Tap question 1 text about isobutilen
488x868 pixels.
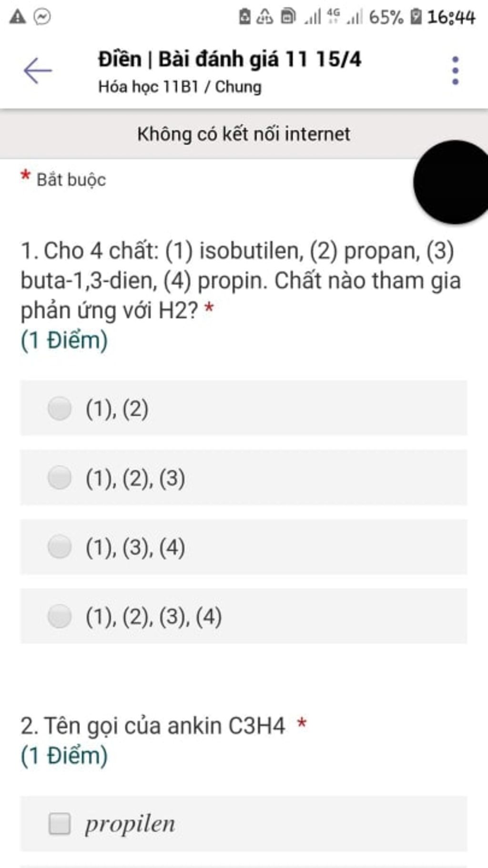click(x=241, y=280)
